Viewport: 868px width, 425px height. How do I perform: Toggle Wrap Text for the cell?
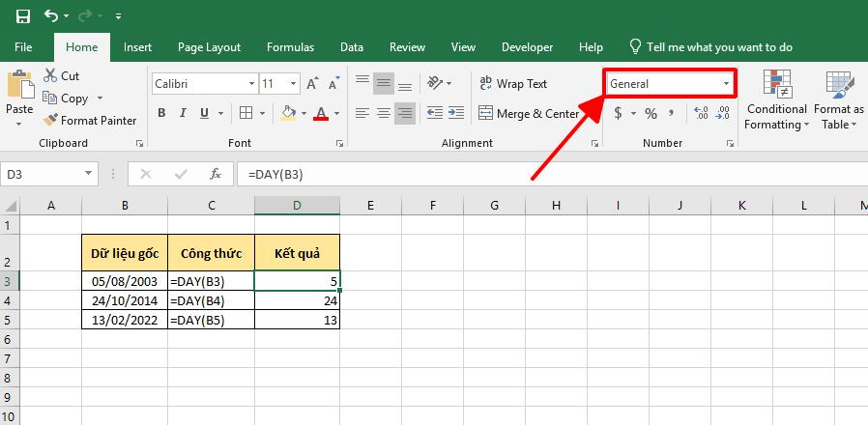click(x=513, y=84)
